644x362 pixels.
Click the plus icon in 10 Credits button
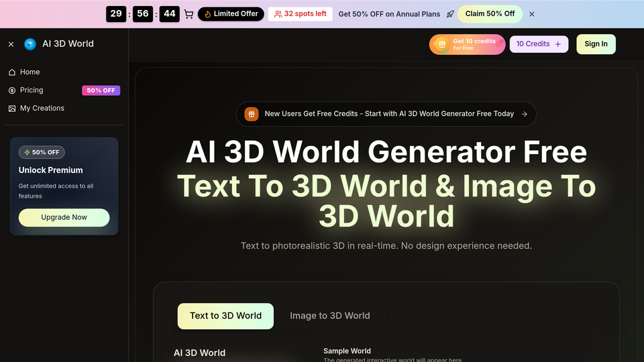click(557, 44)
